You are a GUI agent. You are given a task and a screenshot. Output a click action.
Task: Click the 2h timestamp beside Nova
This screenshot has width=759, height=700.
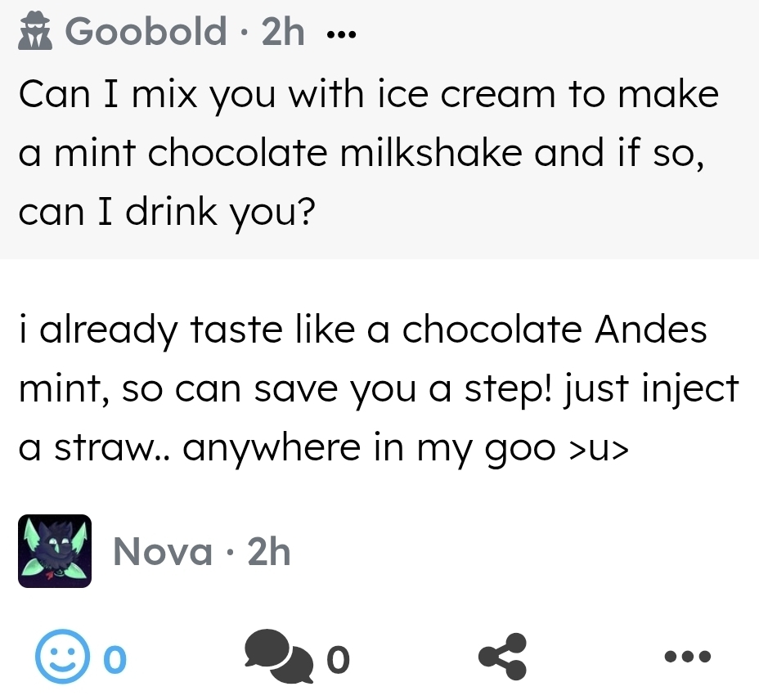coord(268,552)
